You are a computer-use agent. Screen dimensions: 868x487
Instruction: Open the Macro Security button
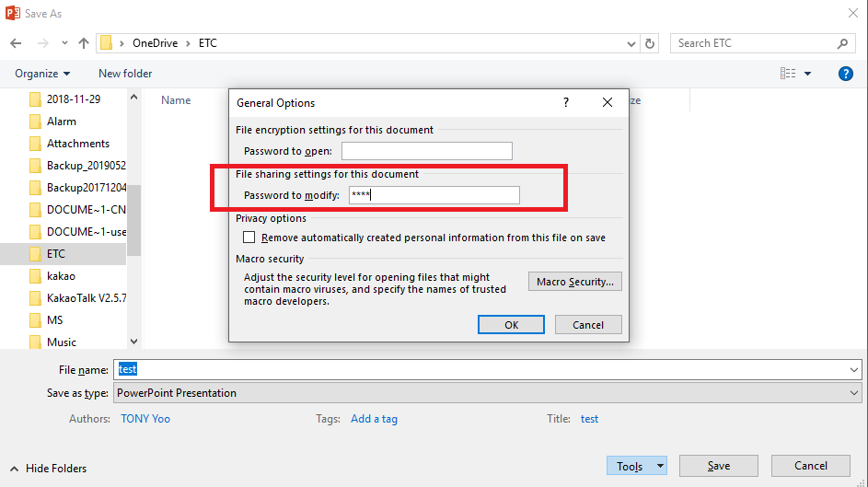pyautogui.click(x=574, y=282)
